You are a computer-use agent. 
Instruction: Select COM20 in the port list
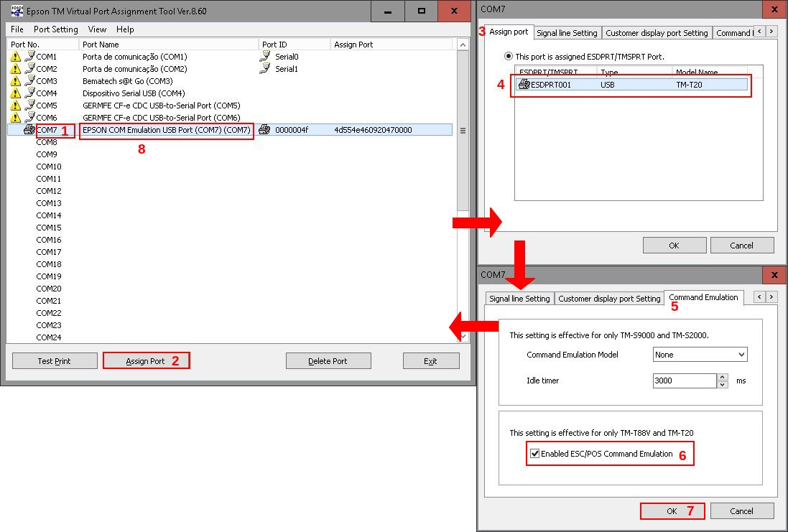(49, 289)
